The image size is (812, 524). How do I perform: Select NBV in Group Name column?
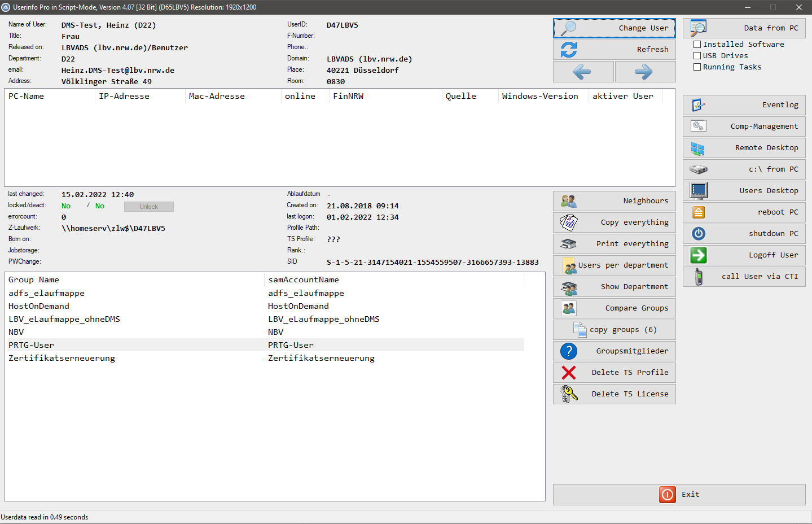tap(16, 333)
